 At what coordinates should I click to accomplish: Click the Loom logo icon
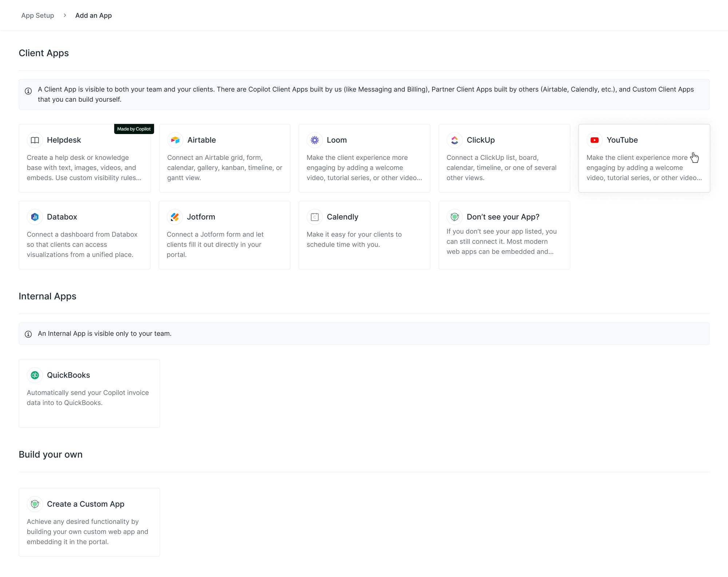(x=314, y=140)
